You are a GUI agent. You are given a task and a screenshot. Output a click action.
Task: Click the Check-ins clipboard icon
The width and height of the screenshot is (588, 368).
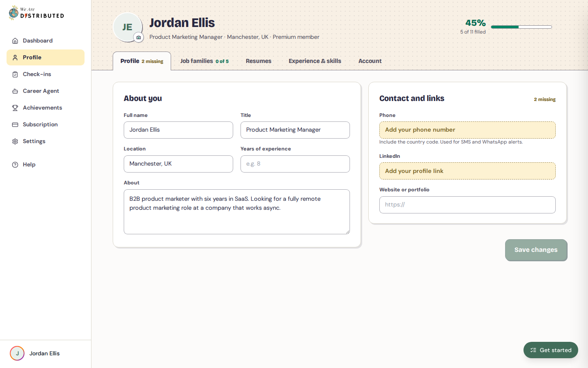[x=15, y=74]
